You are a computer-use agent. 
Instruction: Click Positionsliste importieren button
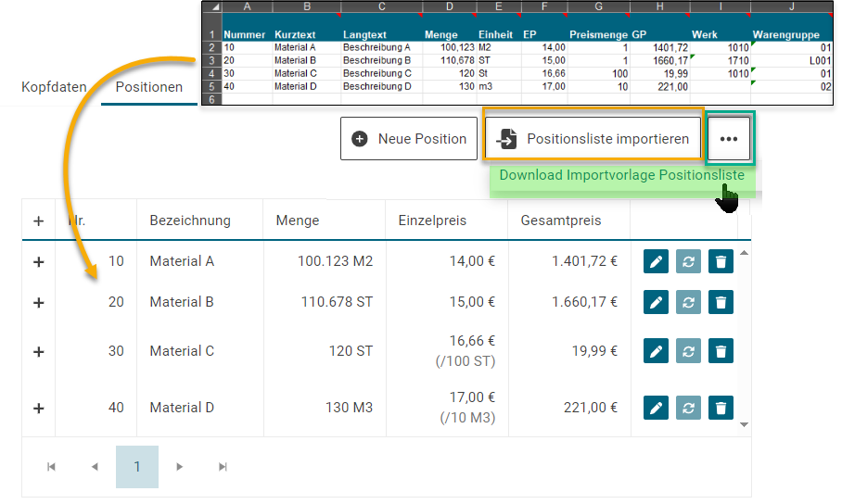593,139
